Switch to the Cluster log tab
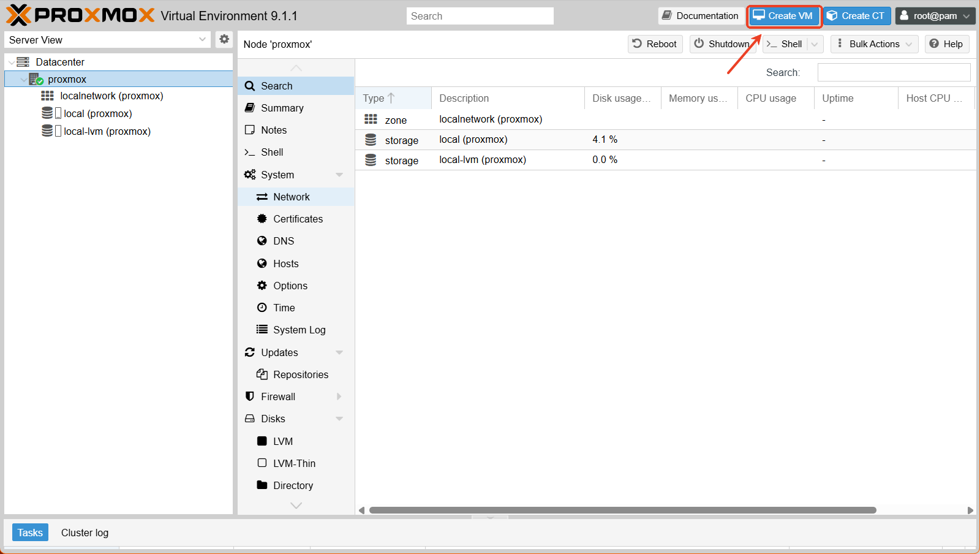The height and width of the screenshot is (554, 980). tap(85, 533)
